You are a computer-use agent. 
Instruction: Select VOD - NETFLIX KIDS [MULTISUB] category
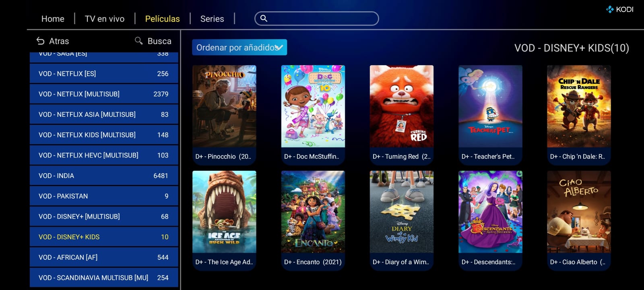[104, 135]
